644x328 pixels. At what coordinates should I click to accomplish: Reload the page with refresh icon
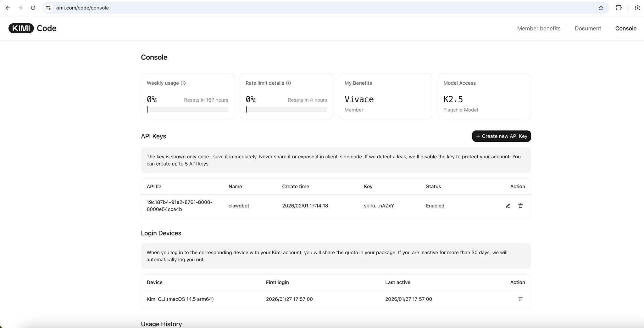tap(33, 8)
